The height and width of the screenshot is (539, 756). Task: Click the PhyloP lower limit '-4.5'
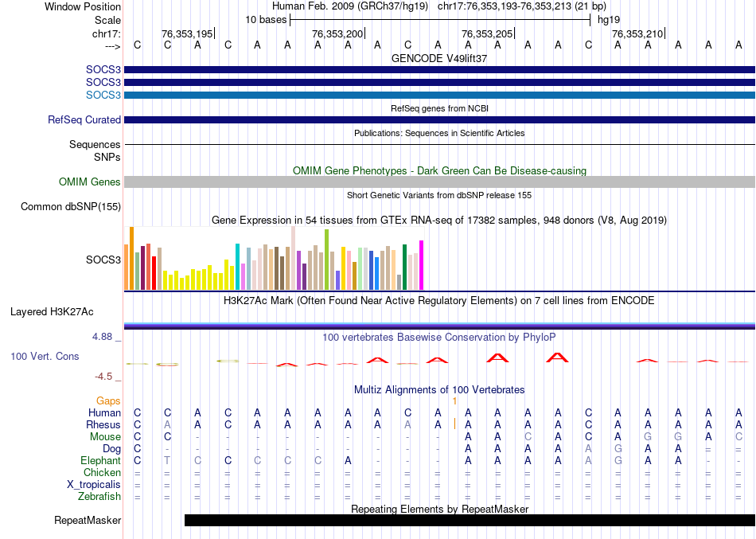point(103,377)
